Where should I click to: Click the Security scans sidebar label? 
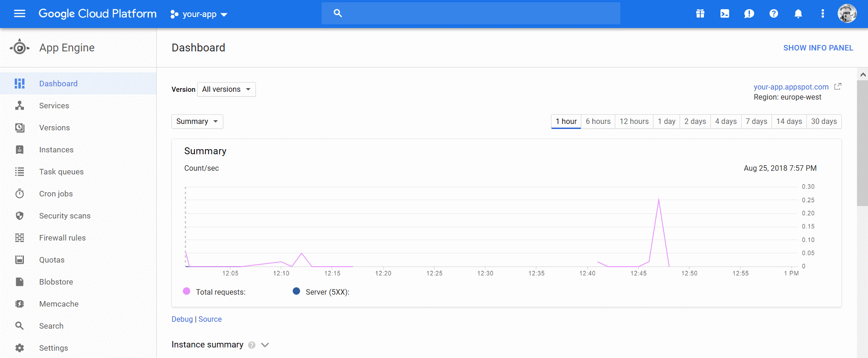(65, 216)
